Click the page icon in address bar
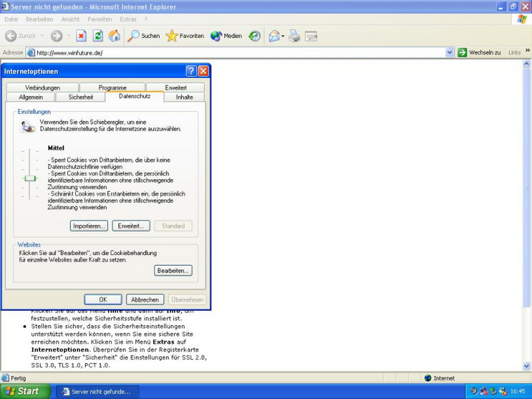Screen dimensions: 532x399 coord(31,53)
